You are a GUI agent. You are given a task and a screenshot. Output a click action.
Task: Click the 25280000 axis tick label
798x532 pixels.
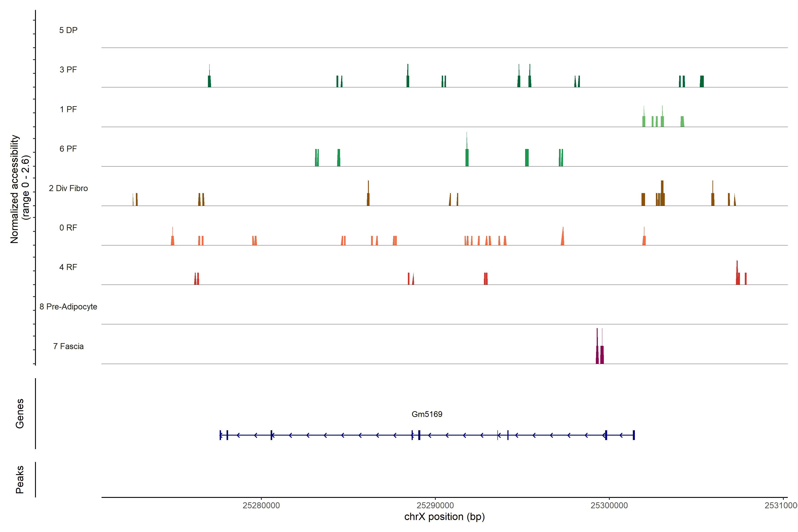261,506
